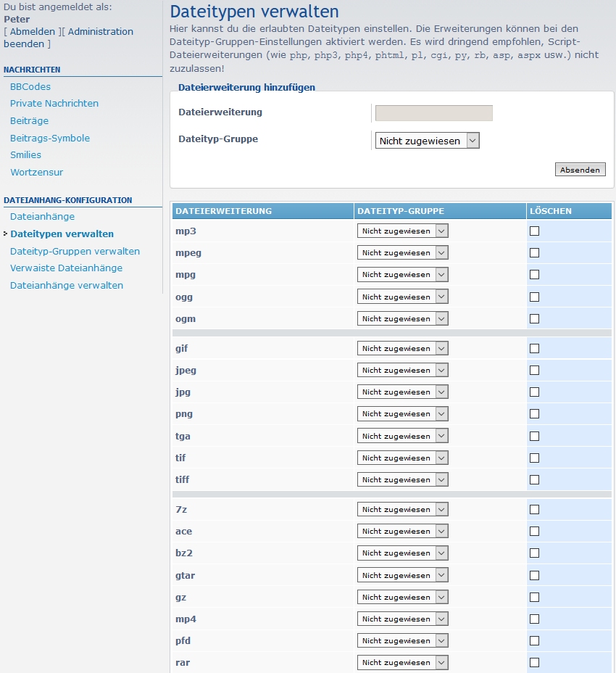Tick the delete checkbox for bz2
The width and height of the screenshot is (616, 673).
click(x=534, y=553)
